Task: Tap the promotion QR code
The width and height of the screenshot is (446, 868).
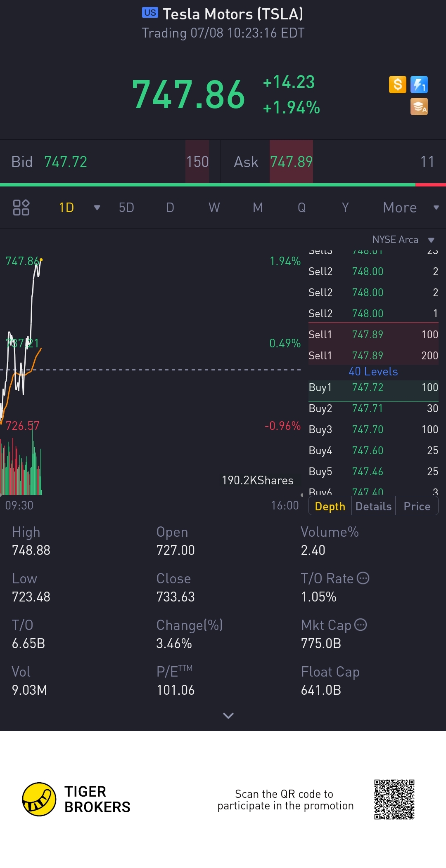Action: point(394,800)
